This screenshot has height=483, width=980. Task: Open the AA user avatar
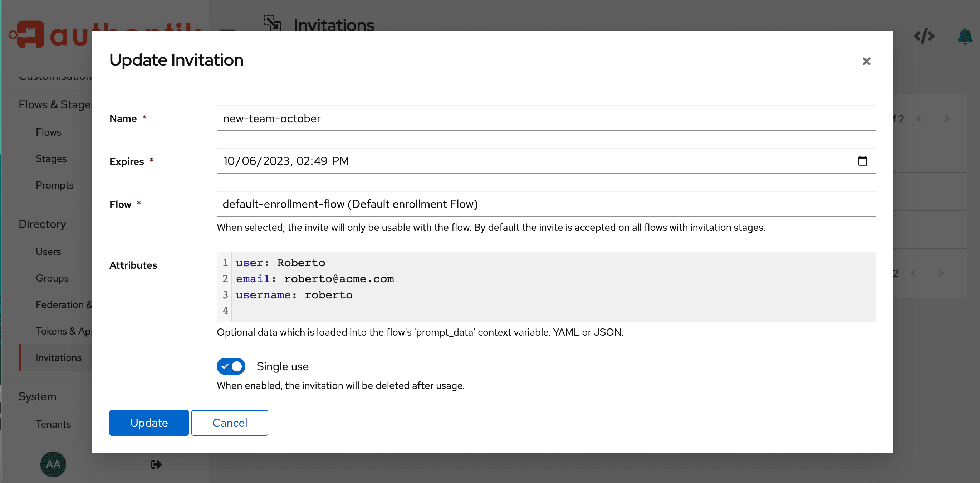(53, 464)
